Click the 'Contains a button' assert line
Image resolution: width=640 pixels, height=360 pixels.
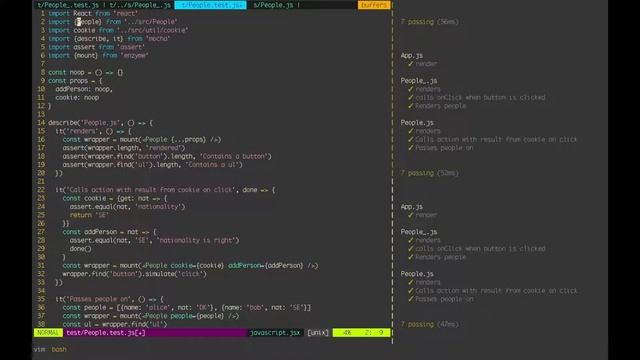pyautogui.click(x=167, y=156)
